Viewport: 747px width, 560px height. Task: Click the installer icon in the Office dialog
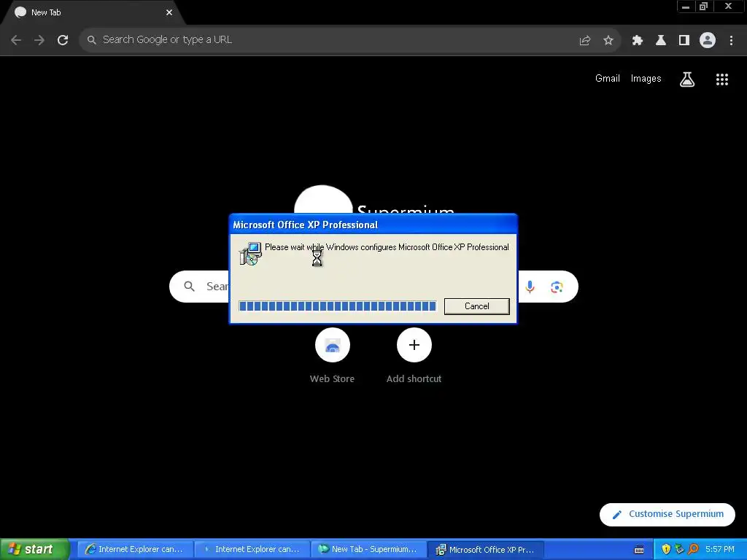pos(250,253)
